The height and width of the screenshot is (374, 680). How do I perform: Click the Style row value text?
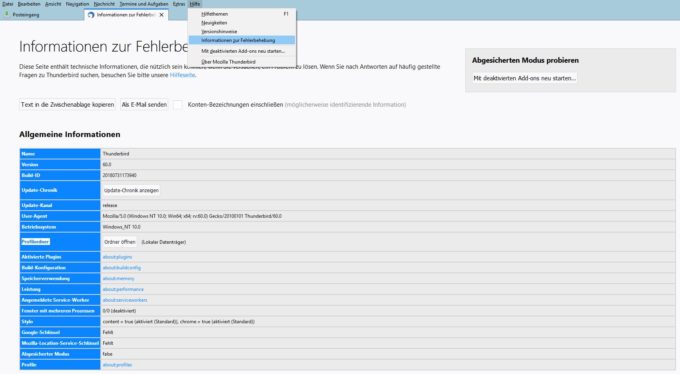(179, 322)
